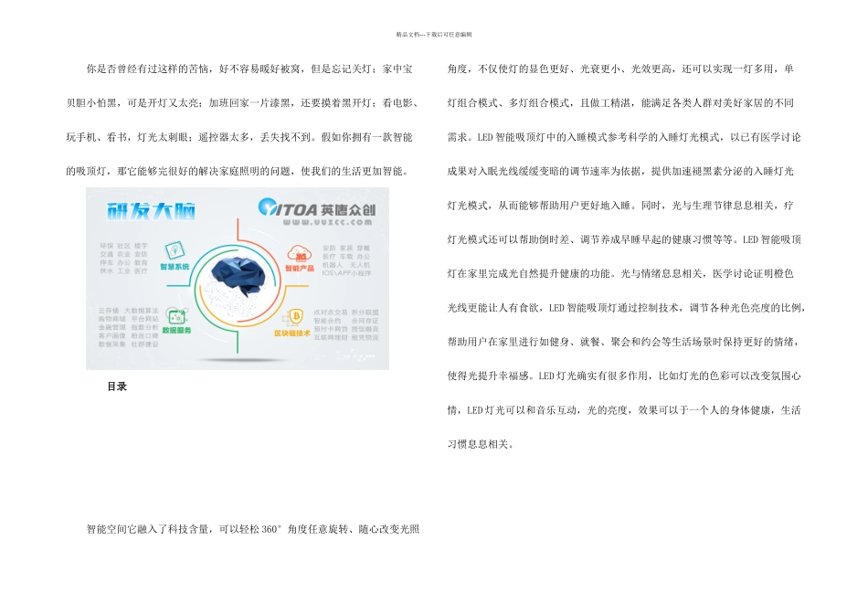
Task: Click the 智能产品 label
Action: click(300, 269)
